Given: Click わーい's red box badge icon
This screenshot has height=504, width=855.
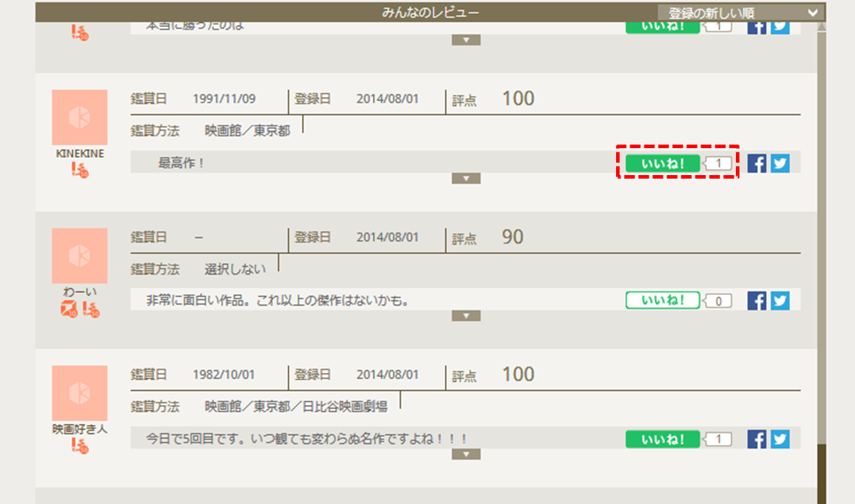Looking at the screenshot, I should point(69,308).
